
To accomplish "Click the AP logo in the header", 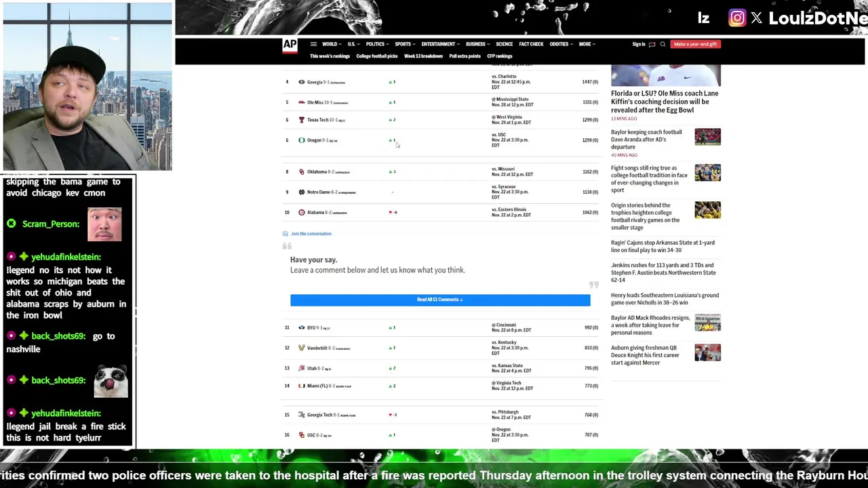I will click(x=290, y=45).
